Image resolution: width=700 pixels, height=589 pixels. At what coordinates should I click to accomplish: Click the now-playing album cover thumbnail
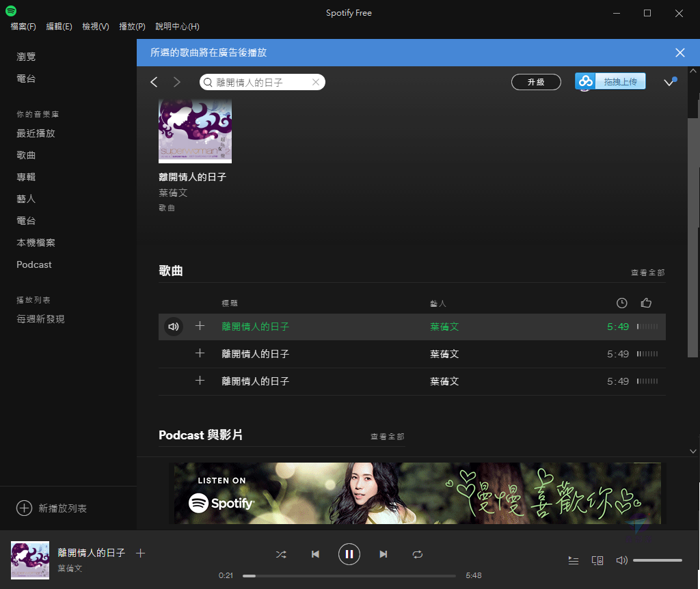point(30,560)
